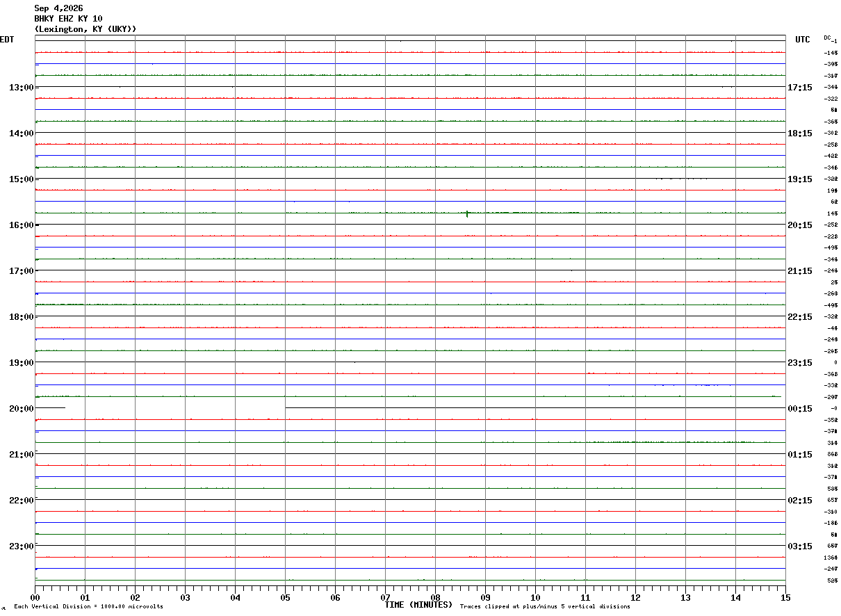The image size is (841, 616).
Task: Click the 05 minute tick label
Action: 285,597
